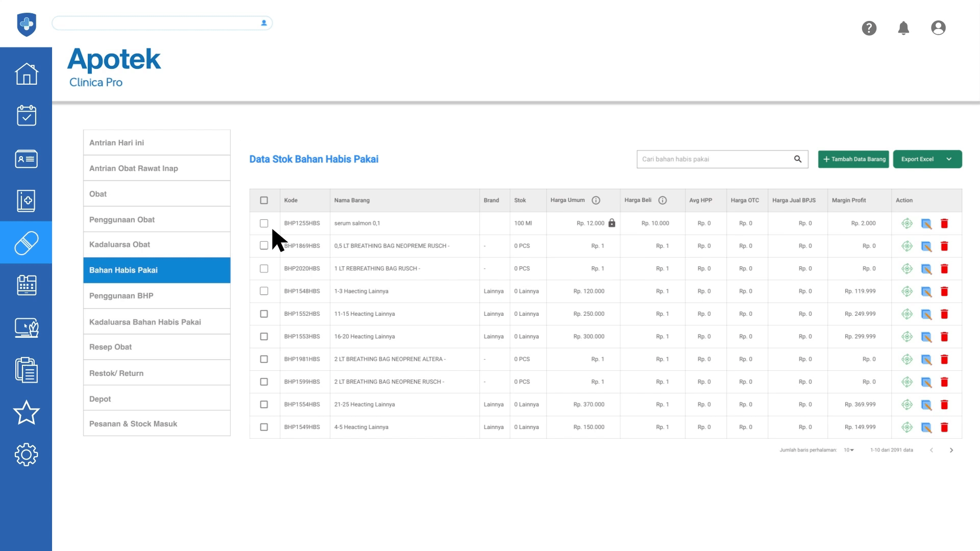The height and width of the screenshot is (551, 980).
Task: Expand the Export Excel dropdown arrow
Action: tap(949, 159)
